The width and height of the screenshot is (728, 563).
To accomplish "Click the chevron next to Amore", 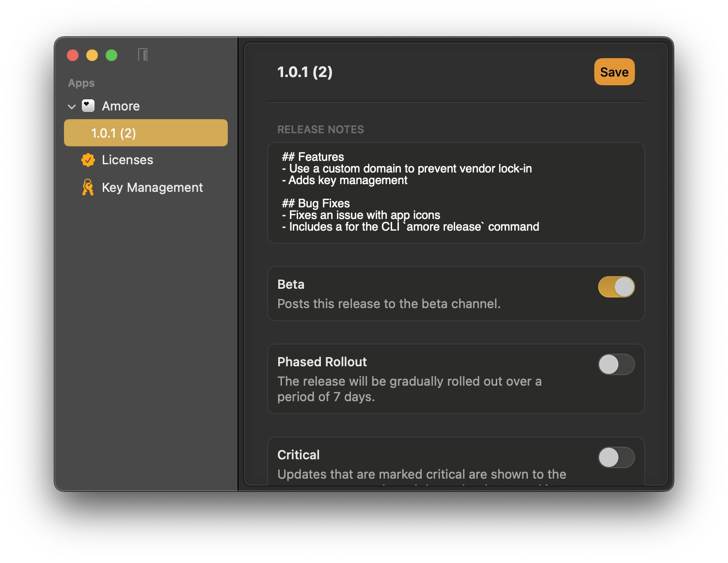I will [71, 107].
